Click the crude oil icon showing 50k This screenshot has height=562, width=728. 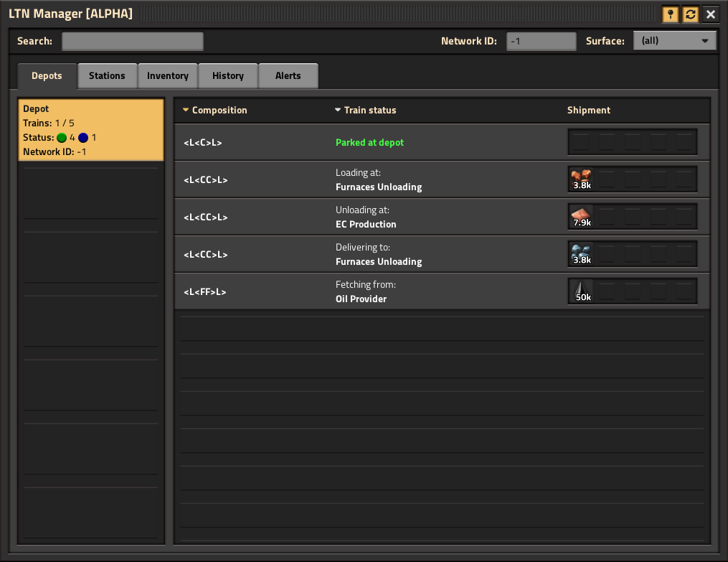pyautogui.click(x=580, y=291)
